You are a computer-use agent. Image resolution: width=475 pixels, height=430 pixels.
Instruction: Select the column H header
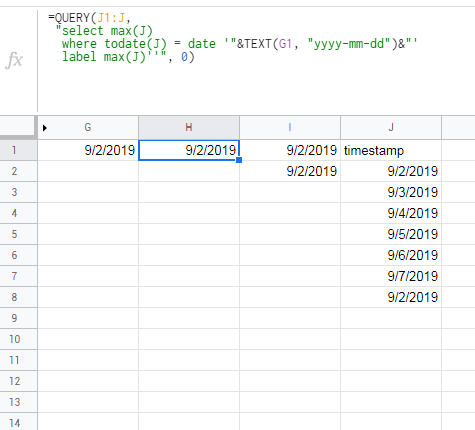189,127
